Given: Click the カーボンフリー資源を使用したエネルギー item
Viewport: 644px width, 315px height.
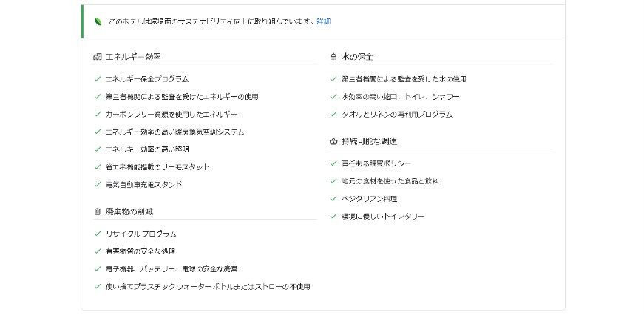Looking at the screenshot, I should coord(172,114).
